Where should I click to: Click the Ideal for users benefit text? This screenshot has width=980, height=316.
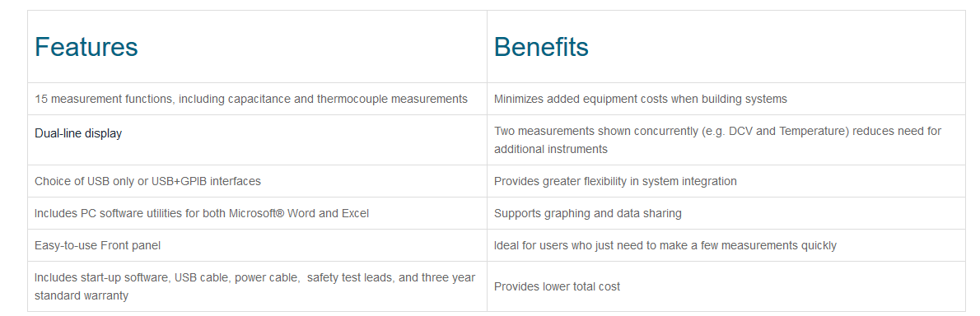coord(665,245)
